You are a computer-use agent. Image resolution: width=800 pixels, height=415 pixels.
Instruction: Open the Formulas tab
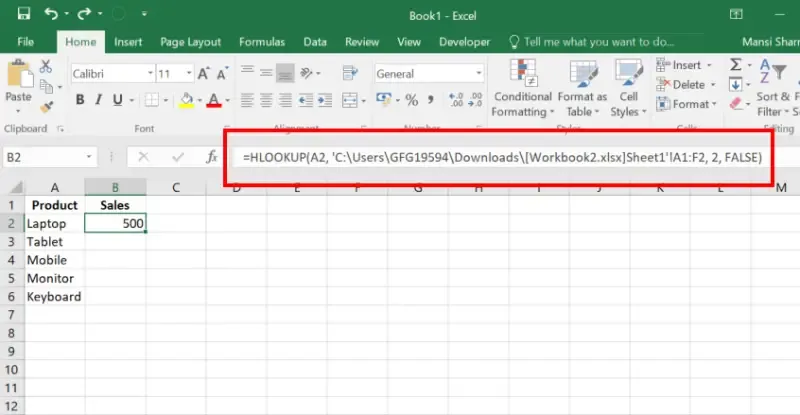(x=262, y=42)
